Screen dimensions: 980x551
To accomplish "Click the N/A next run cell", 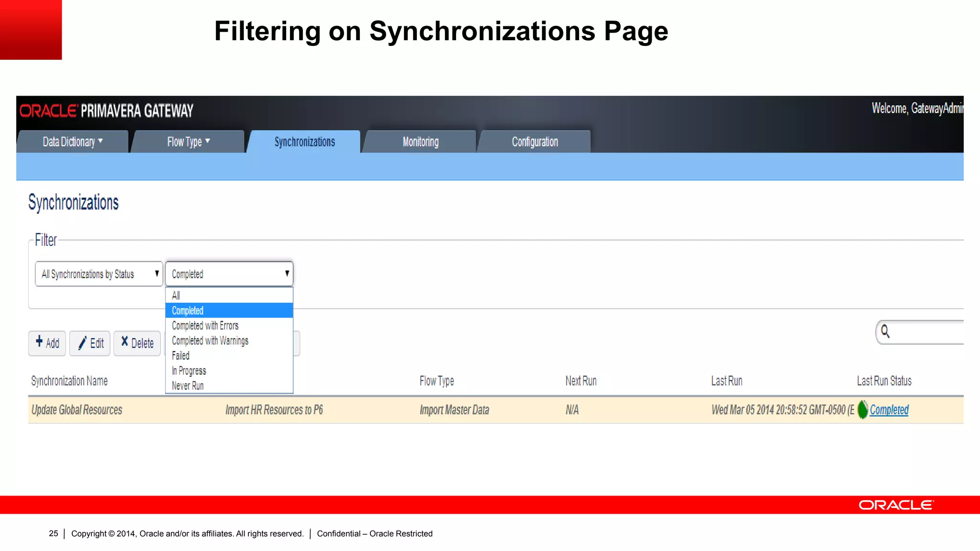I will (572, 410).
